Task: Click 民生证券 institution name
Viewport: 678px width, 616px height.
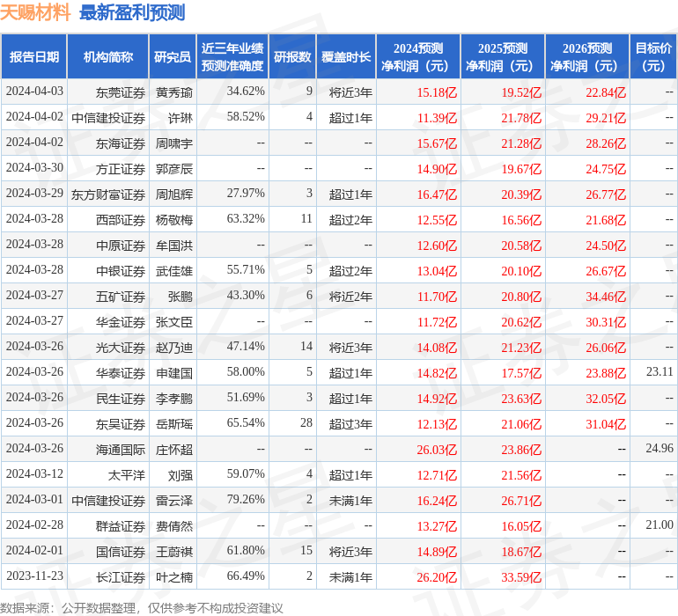Action: tap(121, 399)
